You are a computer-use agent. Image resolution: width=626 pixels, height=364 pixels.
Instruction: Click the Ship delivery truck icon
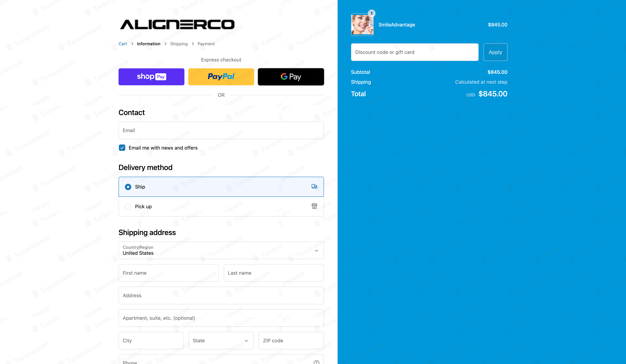(x=314, y=186)
